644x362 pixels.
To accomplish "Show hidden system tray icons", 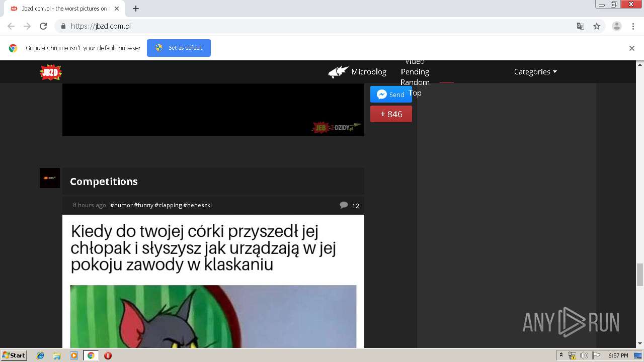I will (x=561, y=355).
